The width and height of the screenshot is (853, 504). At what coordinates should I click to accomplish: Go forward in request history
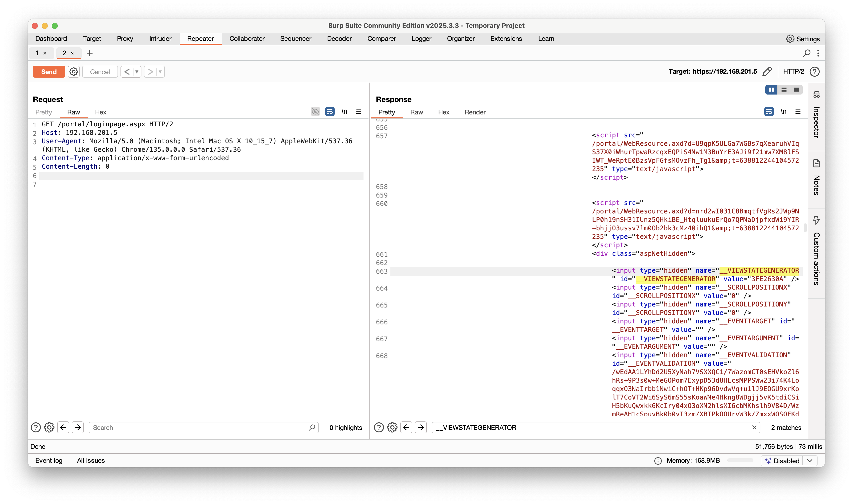point(151,72)
